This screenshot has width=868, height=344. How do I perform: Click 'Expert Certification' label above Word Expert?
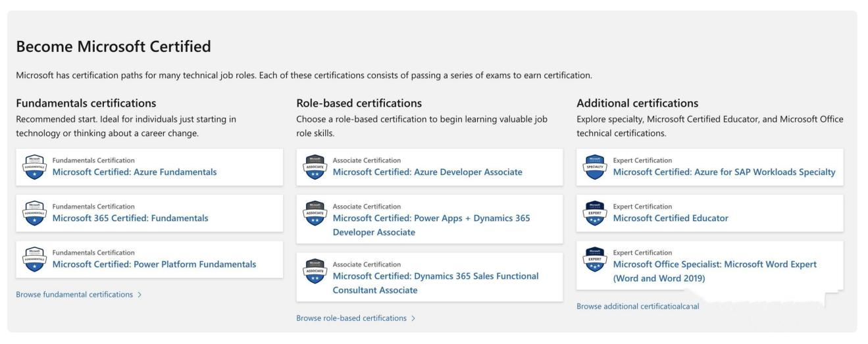(x=643, y=252)
